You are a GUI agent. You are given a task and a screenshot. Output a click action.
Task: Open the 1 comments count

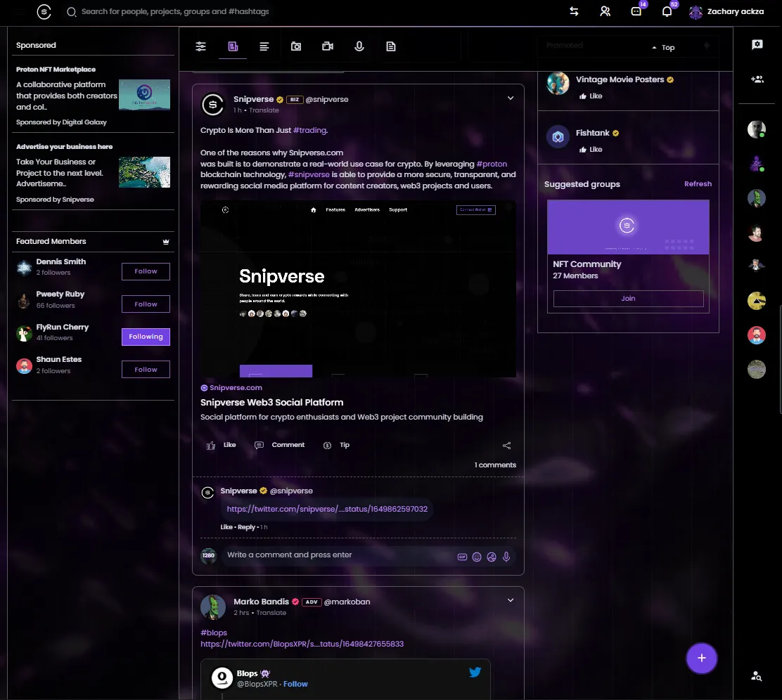click(x=495, y=465)
